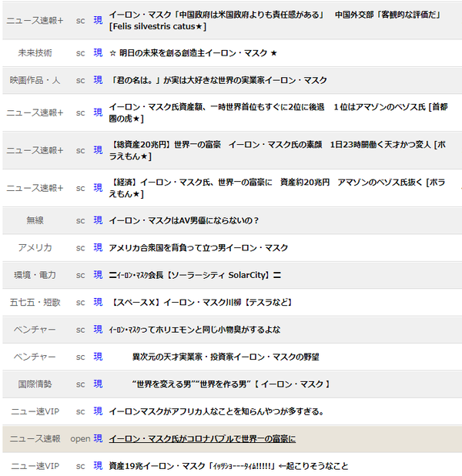Select the 未来技術 board name
This screenshot has width=462, height=476.
pyautogui.click(x=35, y=53)
